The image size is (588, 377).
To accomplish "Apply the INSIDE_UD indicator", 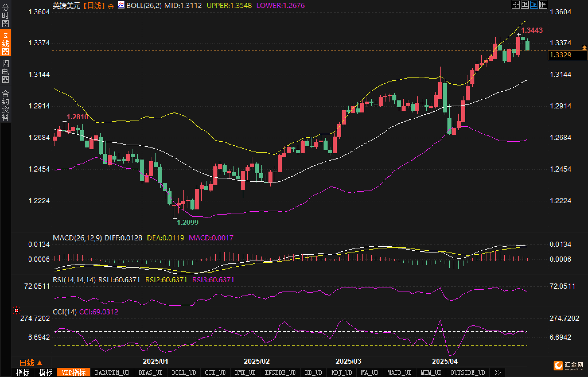I will pyautogui.click(x=280, y=372).
